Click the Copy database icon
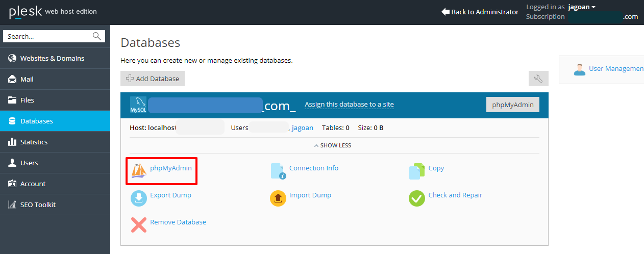The height and width of the screenshot is (254, 644). pyautogui.click(x=417, y=171)
